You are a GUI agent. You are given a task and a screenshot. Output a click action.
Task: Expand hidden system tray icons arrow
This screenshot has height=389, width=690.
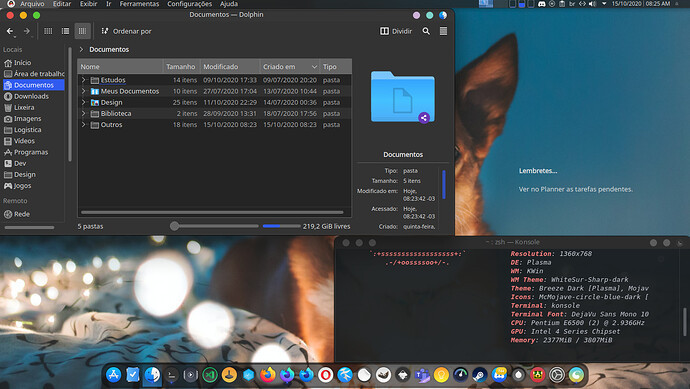tap(604, 4)
